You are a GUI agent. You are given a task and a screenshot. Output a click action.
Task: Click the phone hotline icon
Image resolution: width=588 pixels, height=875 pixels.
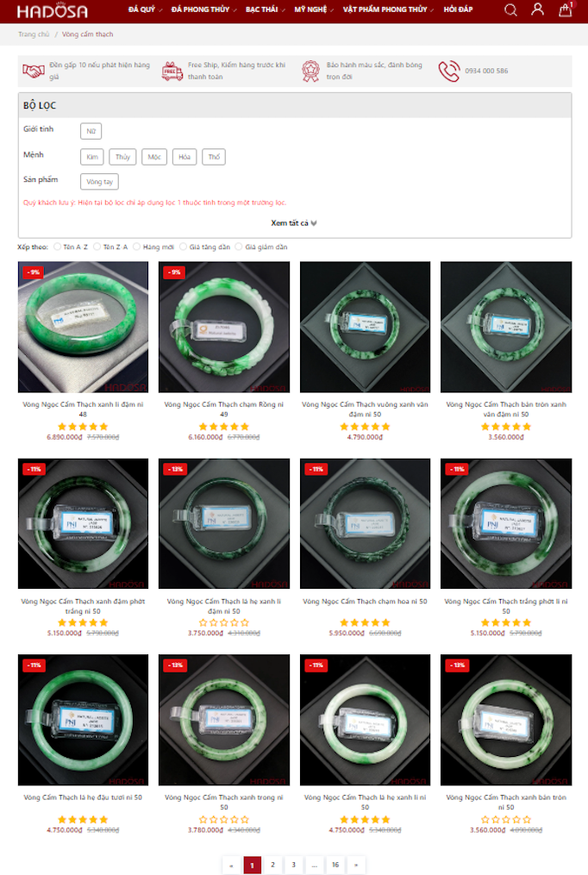point(448,71)
